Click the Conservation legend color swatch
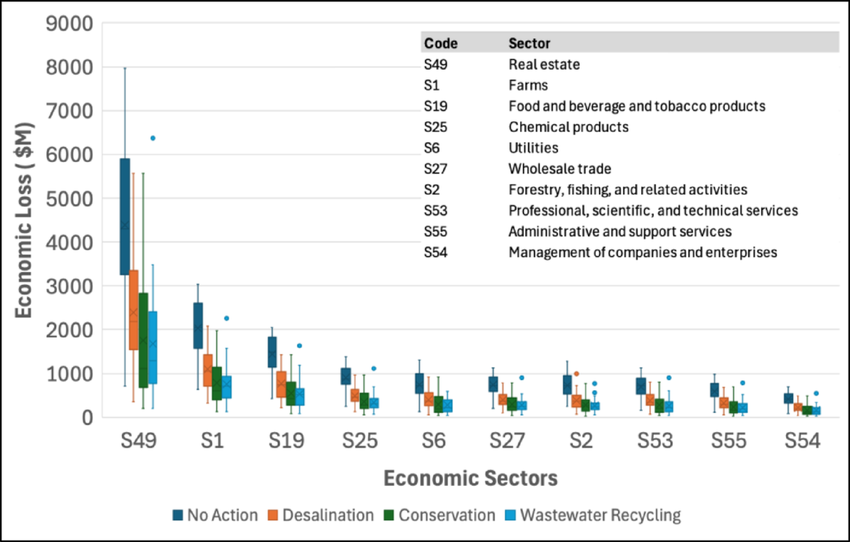This screenshot has width=850, height=542. 387,515
